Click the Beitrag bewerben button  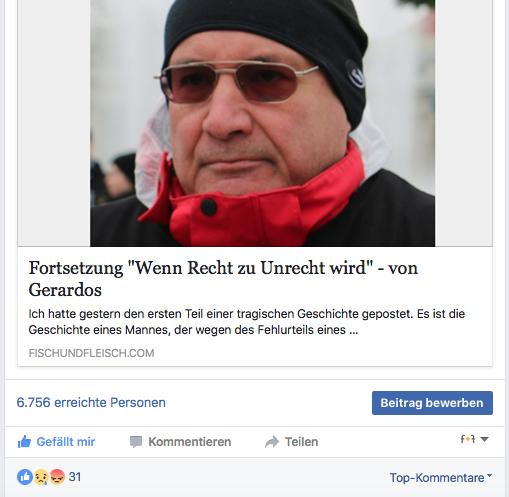(432, 403)
